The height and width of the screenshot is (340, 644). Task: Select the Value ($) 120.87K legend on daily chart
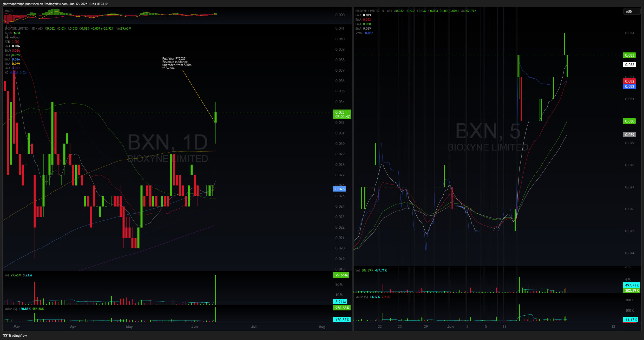coord(24,309)
